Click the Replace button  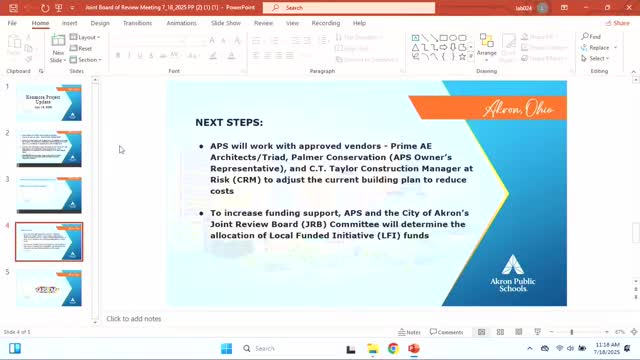pos(599,47)
